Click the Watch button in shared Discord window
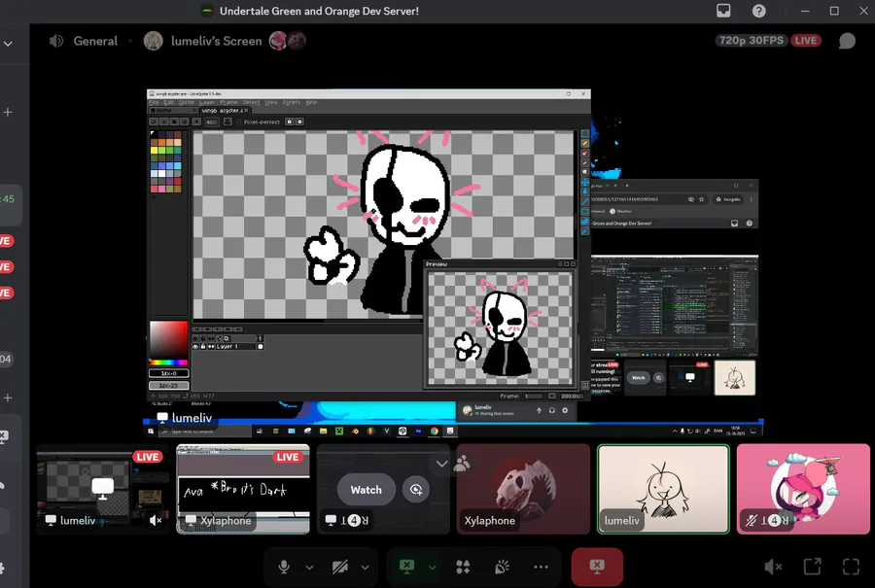This screenshot has height=588, width=875. pos(638,378)
